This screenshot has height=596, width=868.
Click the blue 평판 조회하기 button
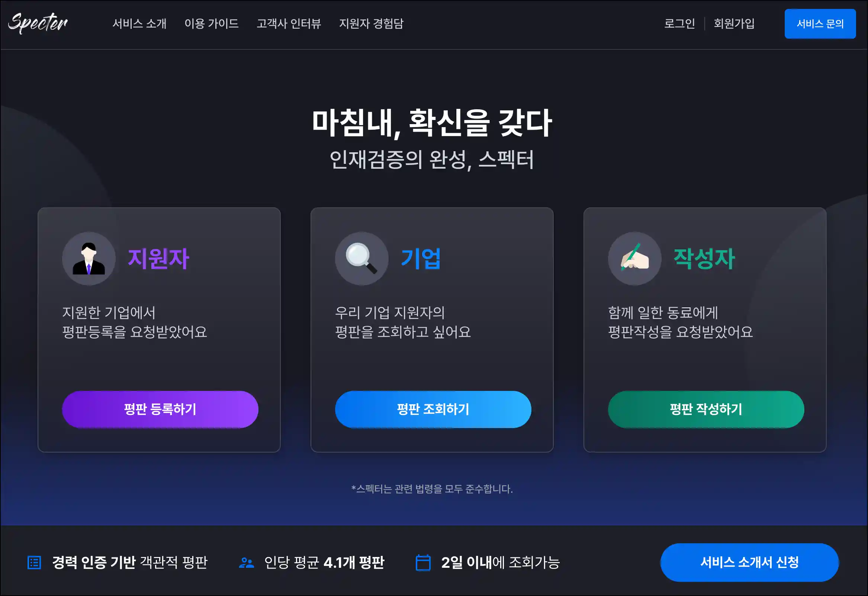click(433, 409)
